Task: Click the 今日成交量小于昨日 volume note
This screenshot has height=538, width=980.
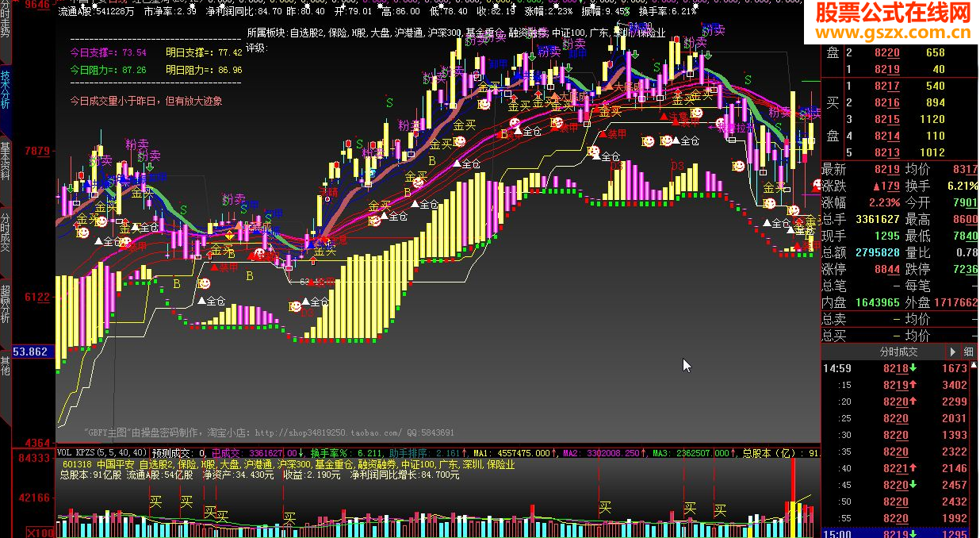Action: click(146, 101)
